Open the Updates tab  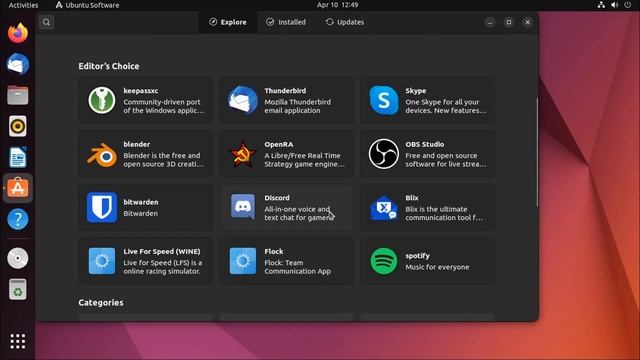click(345, 22)
